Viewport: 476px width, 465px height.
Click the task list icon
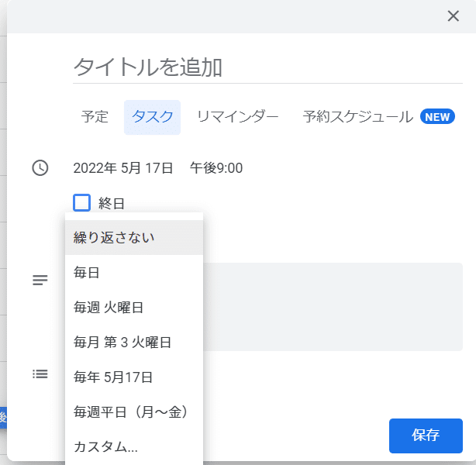click(40, 374)
